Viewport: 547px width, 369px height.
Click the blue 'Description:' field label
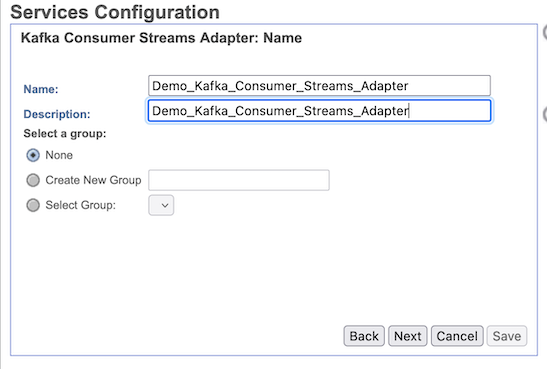click(57, 114)
